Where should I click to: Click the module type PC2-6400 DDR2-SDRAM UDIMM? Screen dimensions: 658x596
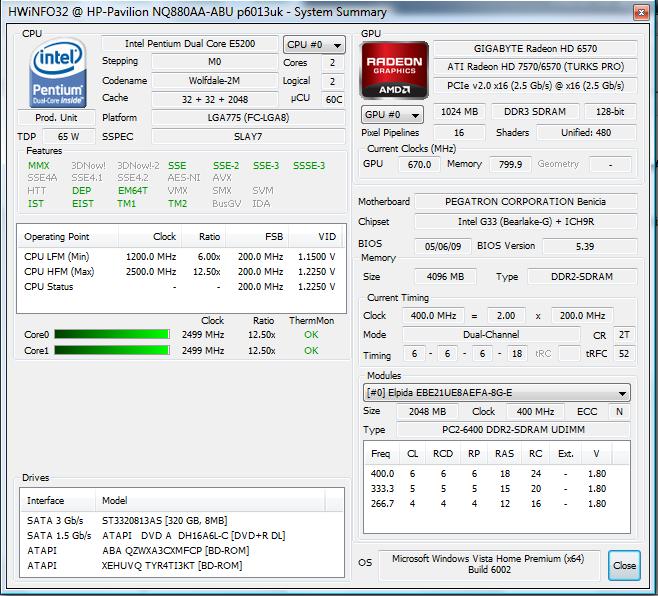513,430
